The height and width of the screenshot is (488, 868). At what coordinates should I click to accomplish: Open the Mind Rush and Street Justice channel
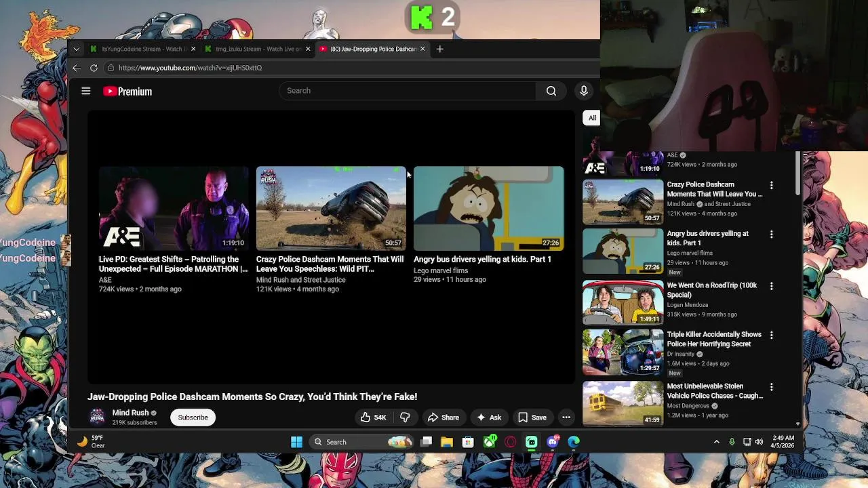[x=301, y=280]
